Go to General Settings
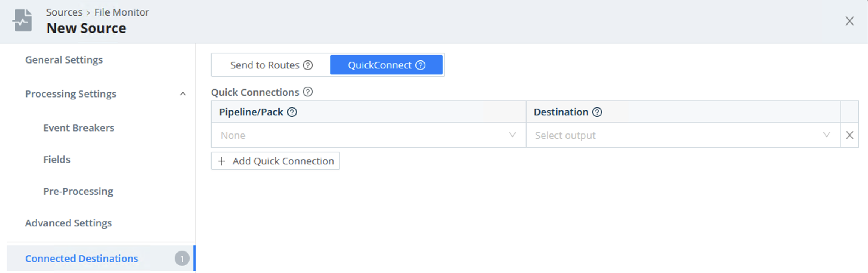Viewport: 868px width, 273px height. (64, 60)
